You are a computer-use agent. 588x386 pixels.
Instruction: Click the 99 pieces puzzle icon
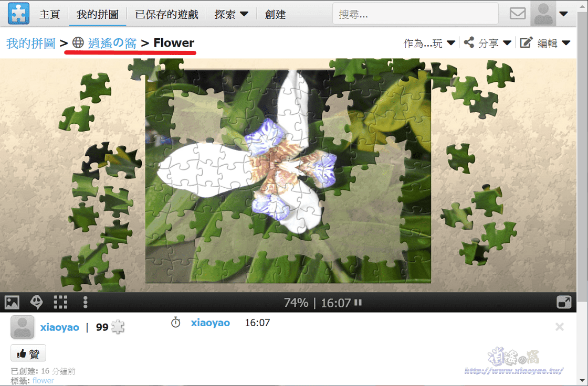click(x=118, y=327)
